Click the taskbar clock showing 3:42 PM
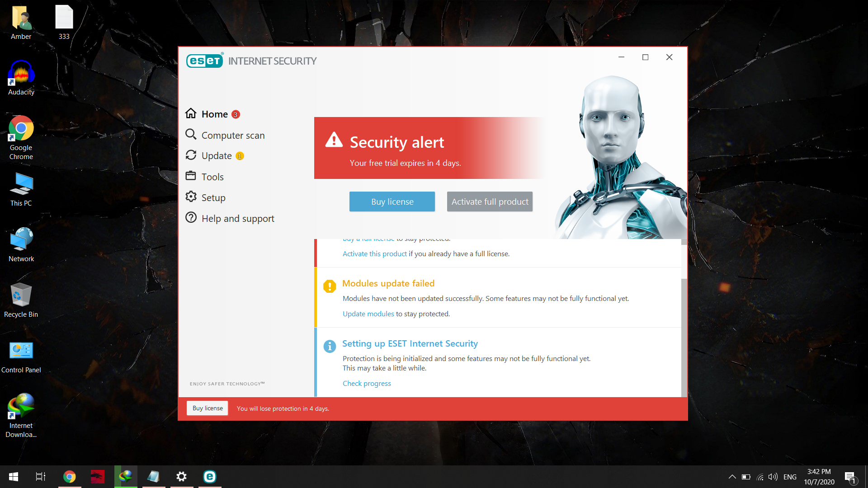This screenshot has height=488, width=868. [819, 477]
